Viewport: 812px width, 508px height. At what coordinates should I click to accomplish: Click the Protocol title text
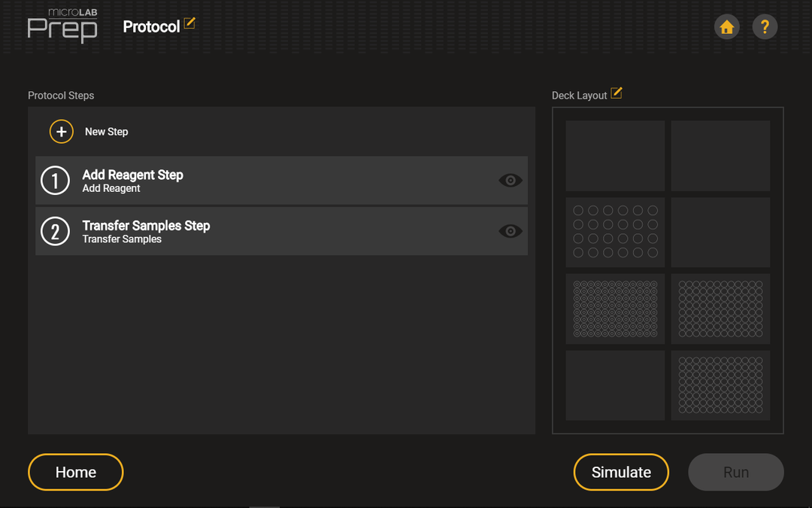[x=151, y=27]
